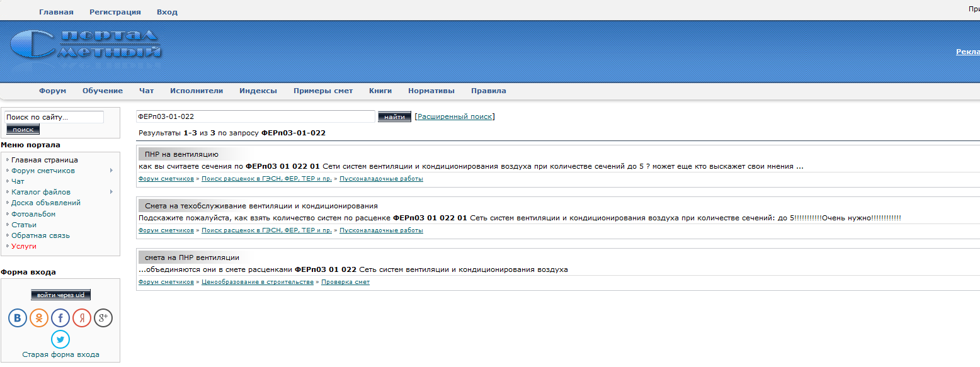Open Исполнители navigation item

point(197,91)
